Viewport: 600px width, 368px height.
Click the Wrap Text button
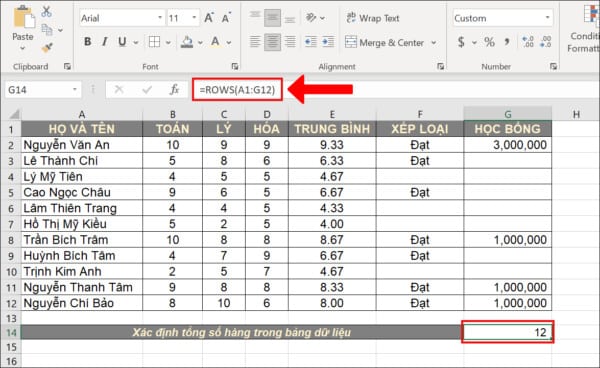[x=373, y=18]
